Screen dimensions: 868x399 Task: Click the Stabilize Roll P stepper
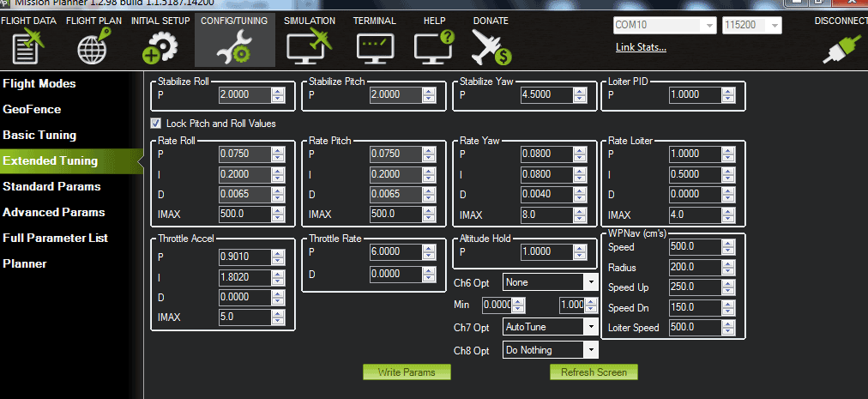tap(278, 94)
